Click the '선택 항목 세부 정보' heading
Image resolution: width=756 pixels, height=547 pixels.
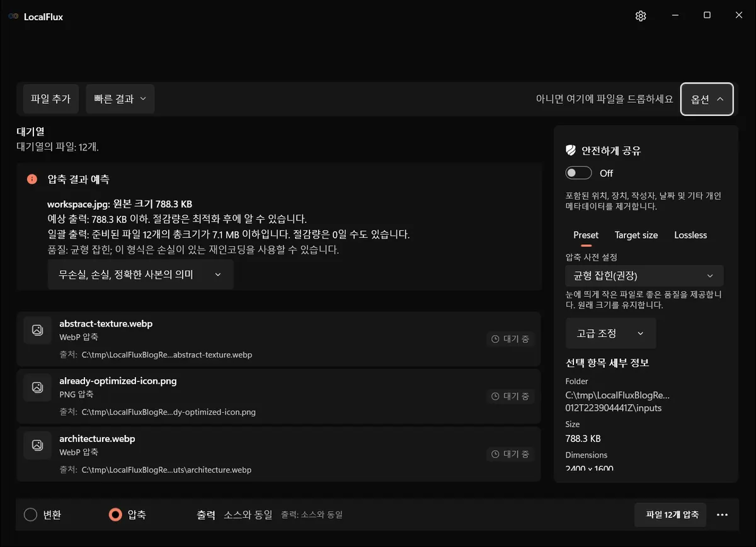(607, 363)
